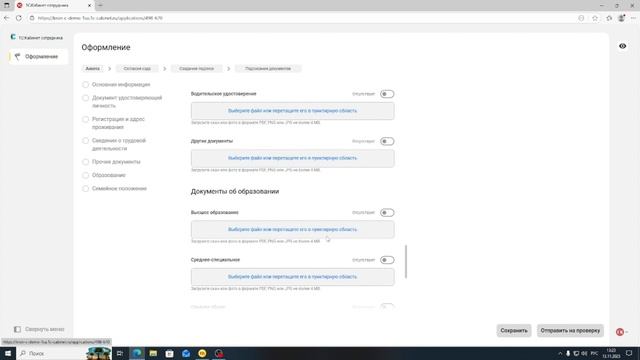The image size is (640, 360).
Task: Select Регистрация и адрес проживания section
Action: 114,123
